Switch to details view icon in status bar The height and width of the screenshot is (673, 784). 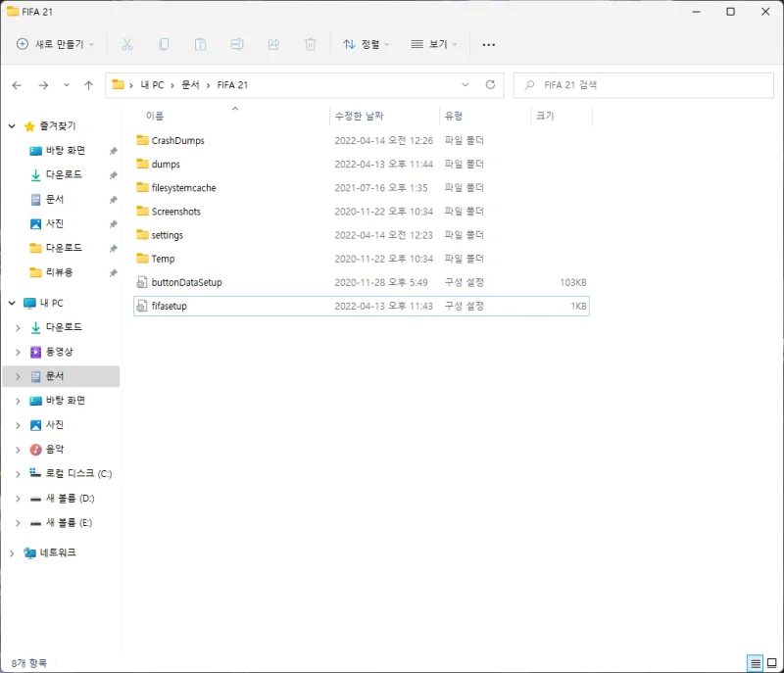click(755, 663)
